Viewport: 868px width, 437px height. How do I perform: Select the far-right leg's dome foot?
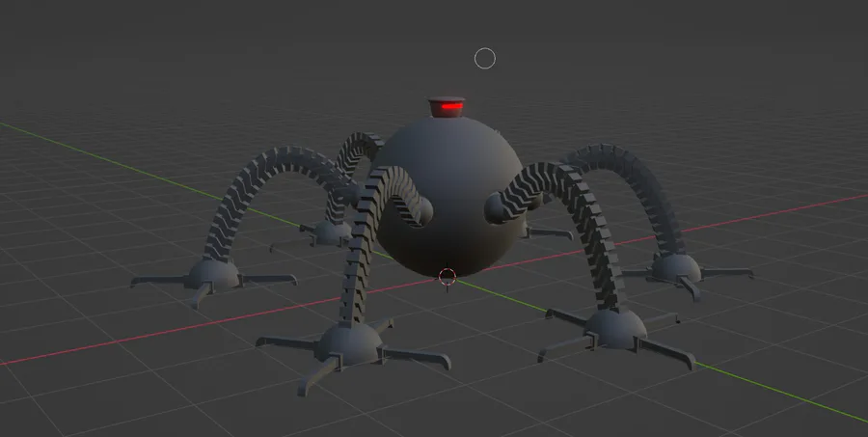click(675, 267)
